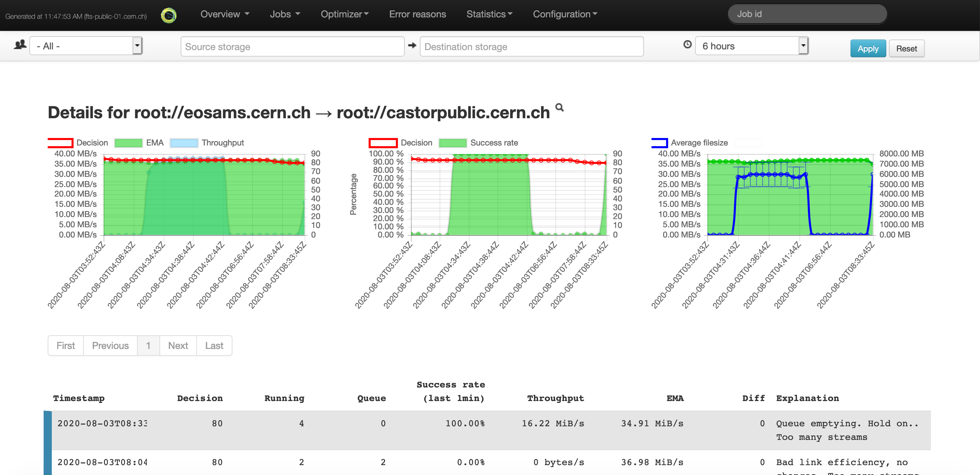This screenshot has width=980, height=475.
Task: Focus the Job id search field
Action: (807, 14)
